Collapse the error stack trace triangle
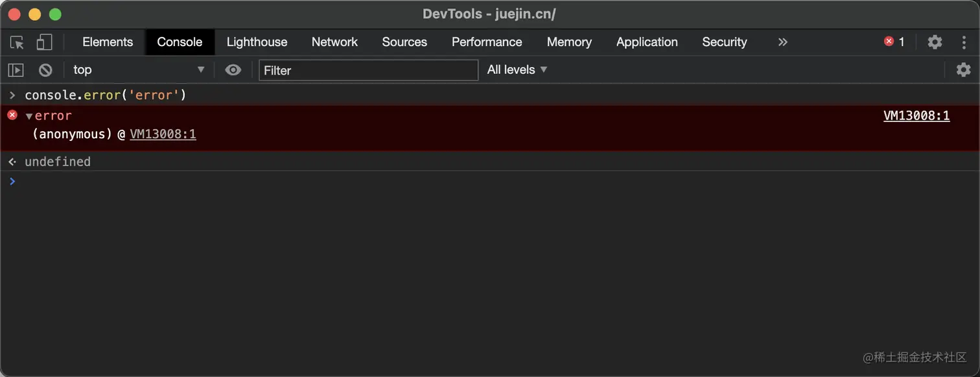The width and height of the screenshot is (980, 377). pos(29,116)
